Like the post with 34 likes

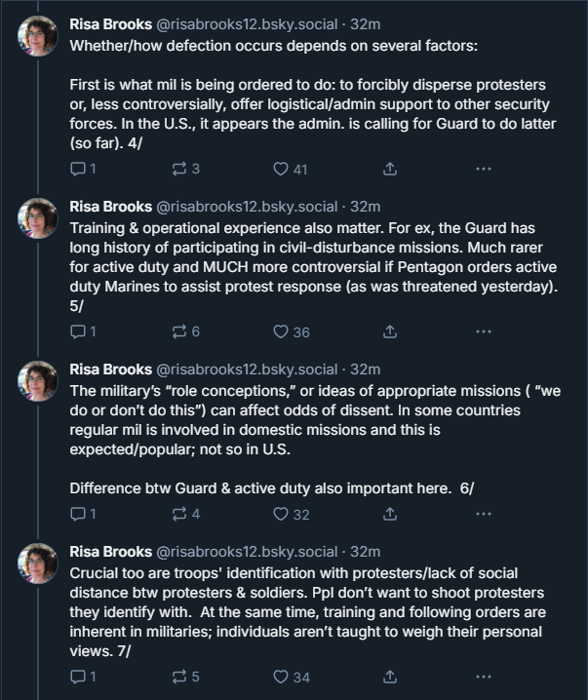pyautogui.click(x=292, y=677)
